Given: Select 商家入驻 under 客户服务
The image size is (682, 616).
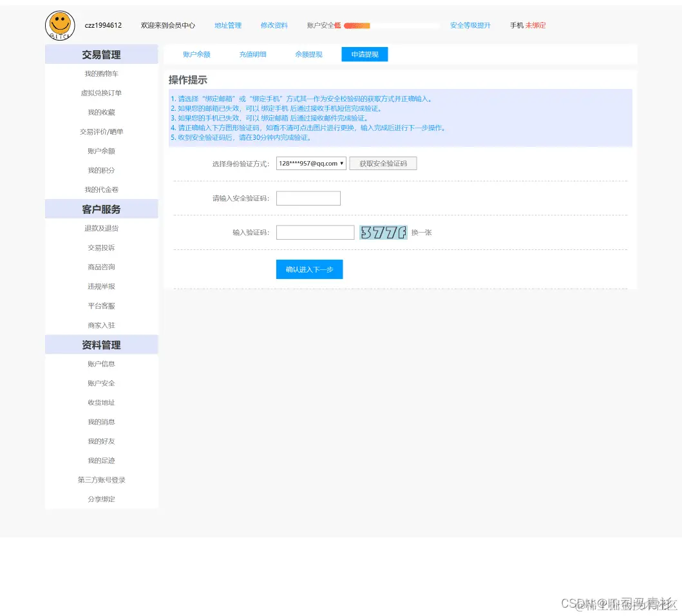Looking at the screenshot, I should point(100,325).
